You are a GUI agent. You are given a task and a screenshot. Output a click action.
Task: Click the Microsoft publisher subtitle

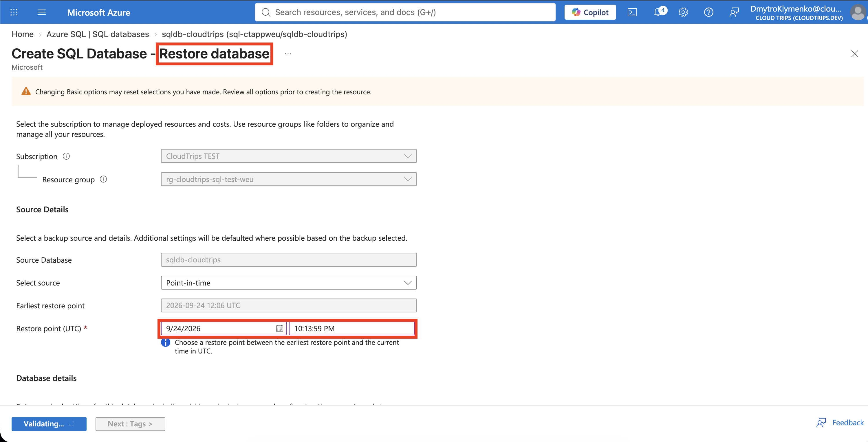[27, 67]
